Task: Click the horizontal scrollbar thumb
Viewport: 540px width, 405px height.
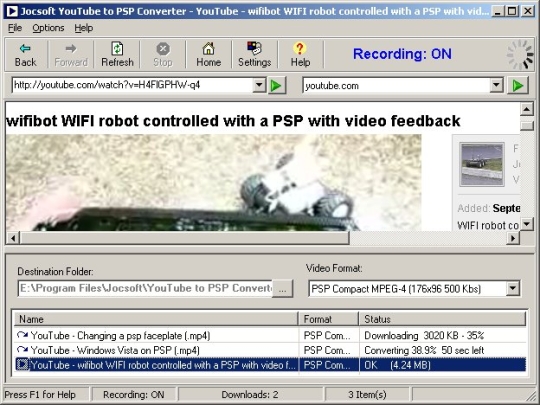Action: point(185,238)
